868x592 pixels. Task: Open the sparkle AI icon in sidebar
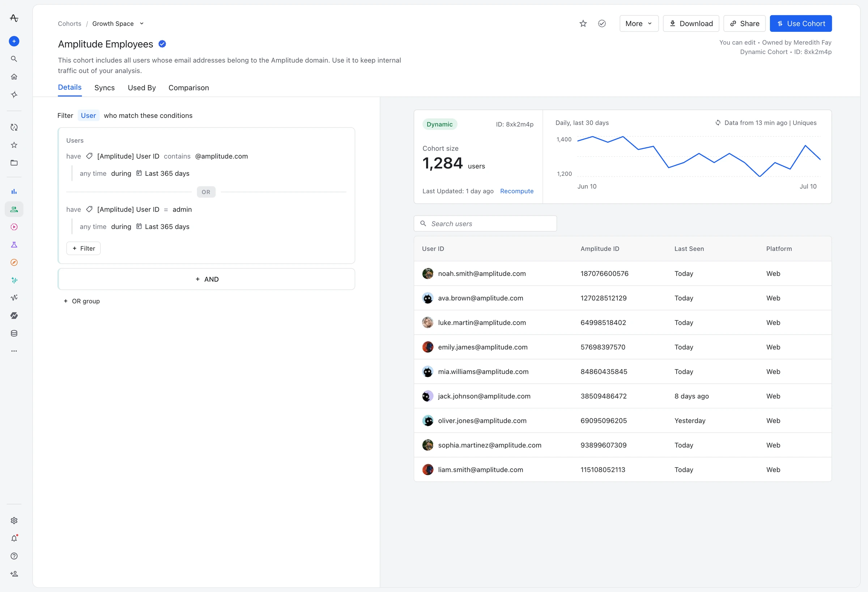(x=14, y=94)
